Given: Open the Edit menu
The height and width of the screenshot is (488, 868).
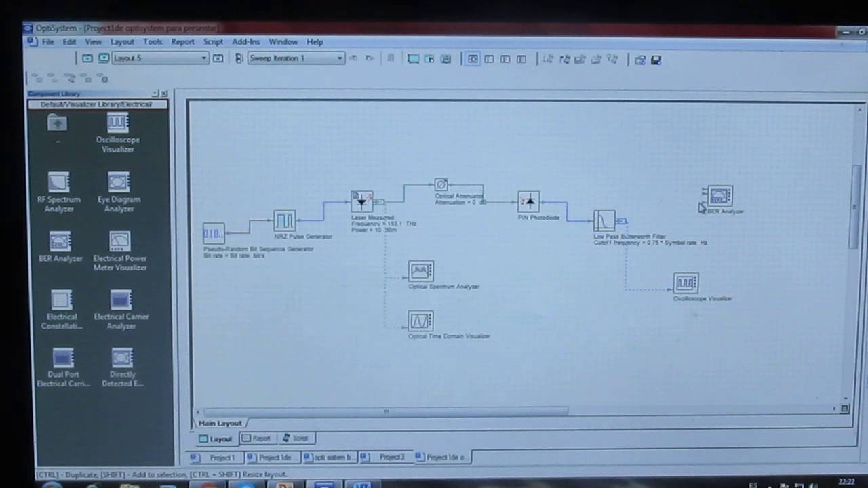Looking at the screenshot, I should (69, 42).
